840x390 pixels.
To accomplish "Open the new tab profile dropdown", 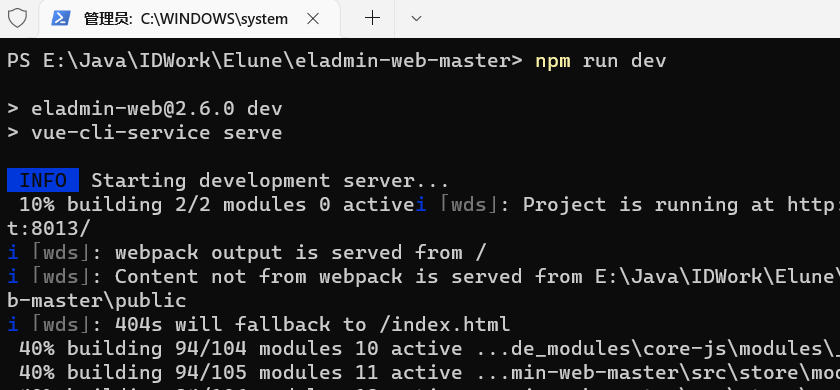I will tap(416, 19).
